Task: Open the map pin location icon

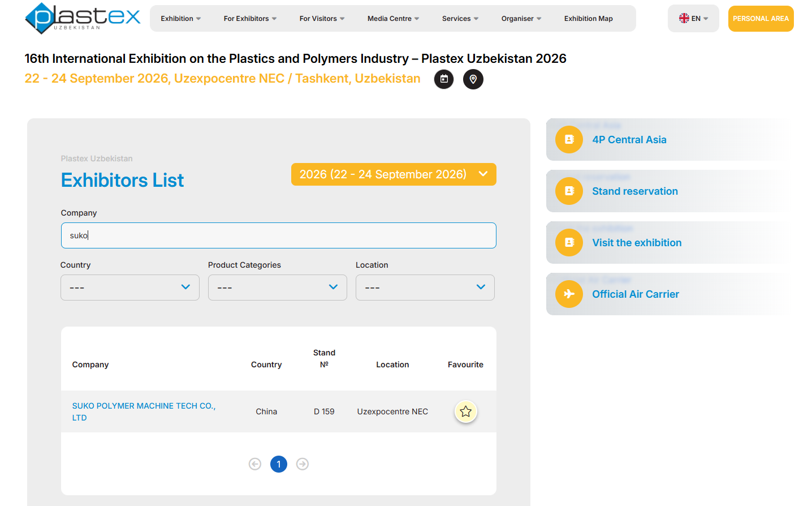Action: tap(473, 79)
